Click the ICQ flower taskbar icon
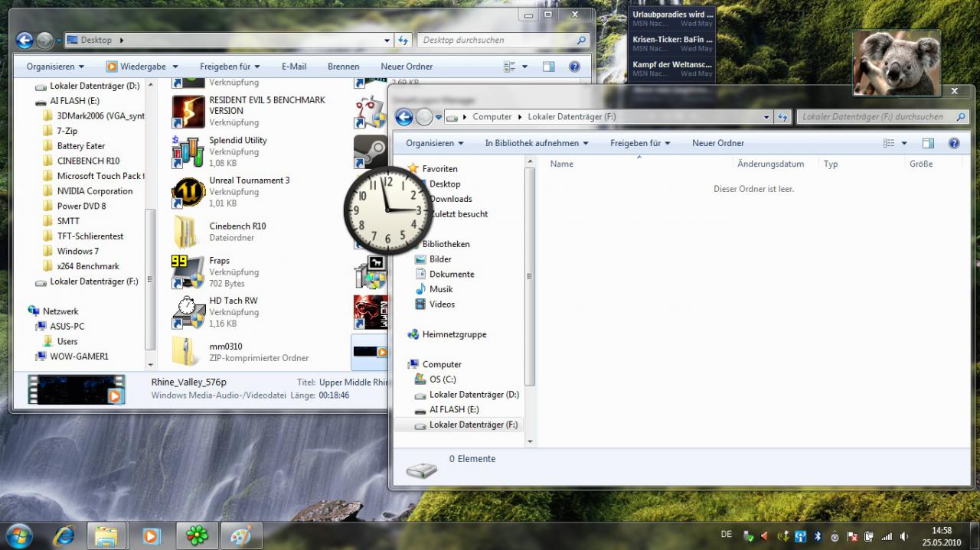Viewport: 980px width, 550px height. pos(198,535)
